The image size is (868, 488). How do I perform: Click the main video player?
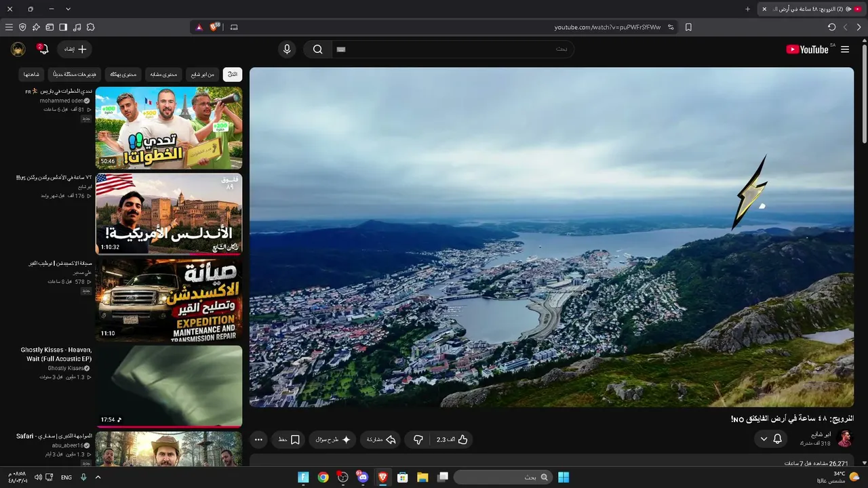pyautogui.click(x=551, y=237)
